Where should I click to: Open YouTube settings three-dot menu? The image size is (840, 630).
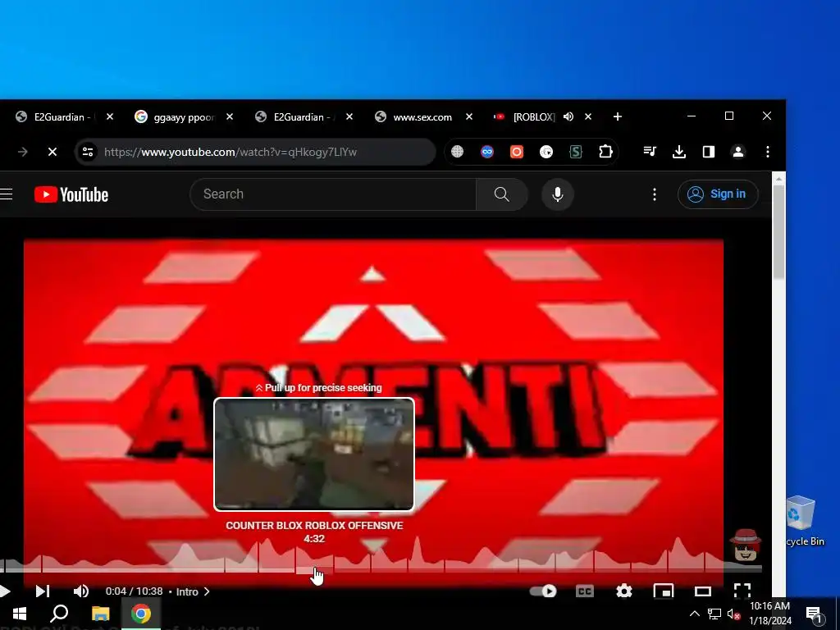pyautogui.click(x=654, y=194)
